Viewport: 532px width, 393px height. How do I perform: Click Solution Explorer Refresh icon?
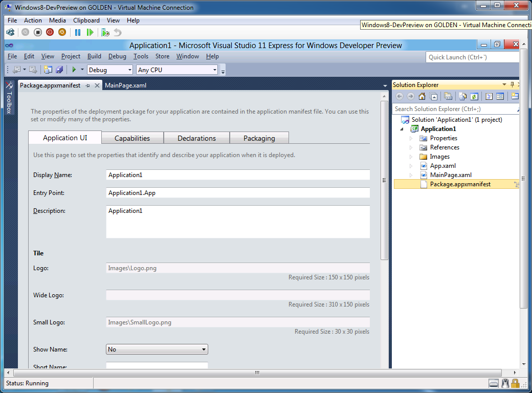pos(474,96)
